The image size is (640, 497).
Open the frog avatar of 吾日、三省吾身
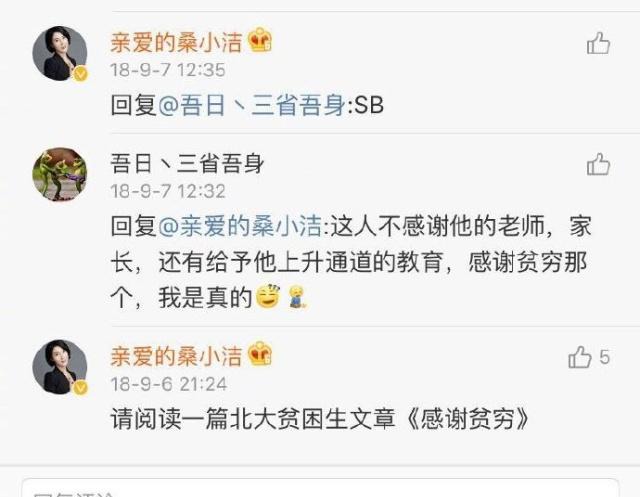point(60,174)
